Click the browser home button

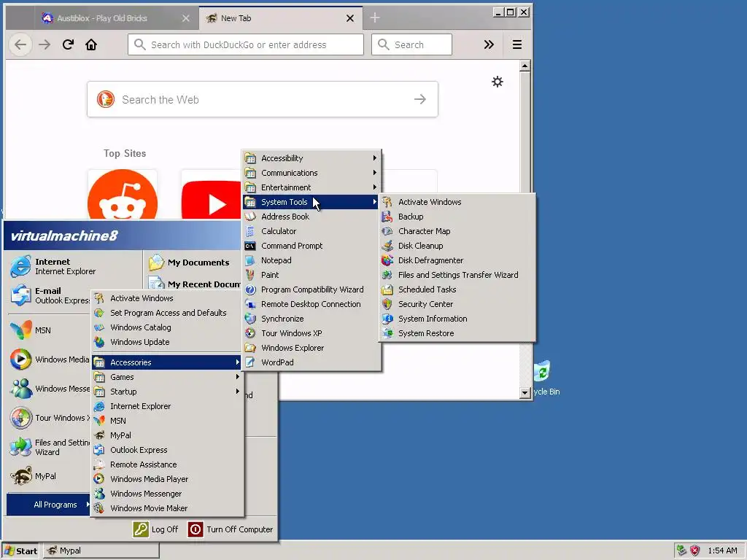91,44
